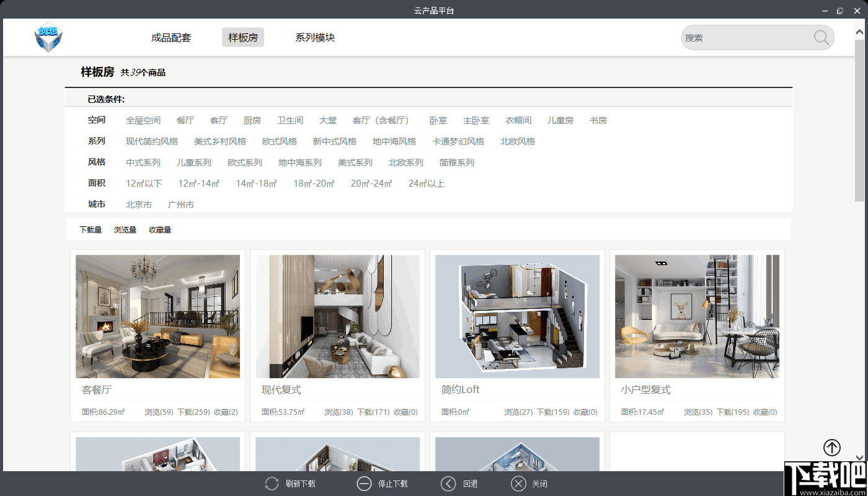The height and width of the screenshot is (496, 868).
Task: Click 下载(195) on the 小户型复式 card
Action: pyautogui.click(x=733, y=412)
